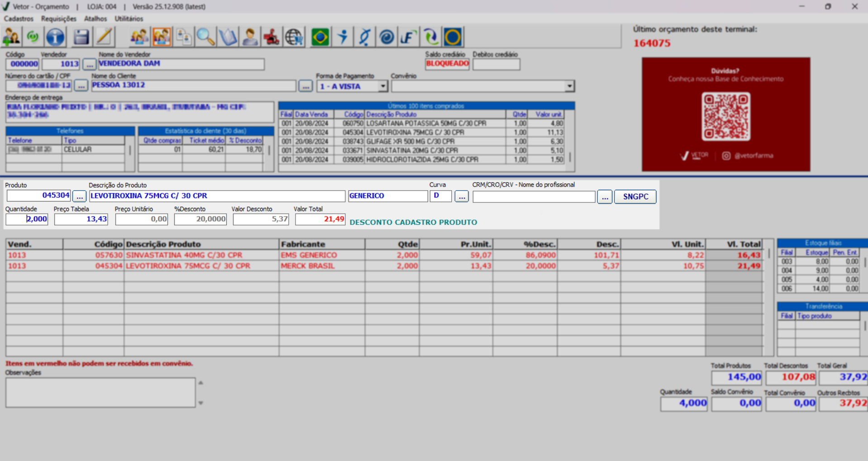Click the Brazil flag icon

[x=320, y=37]
